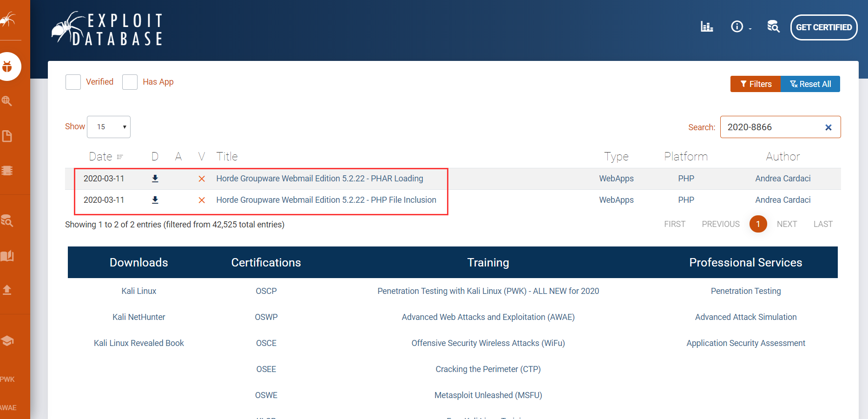Open the Show entries count dropdown
868x419 pixels.
[108, 126]
